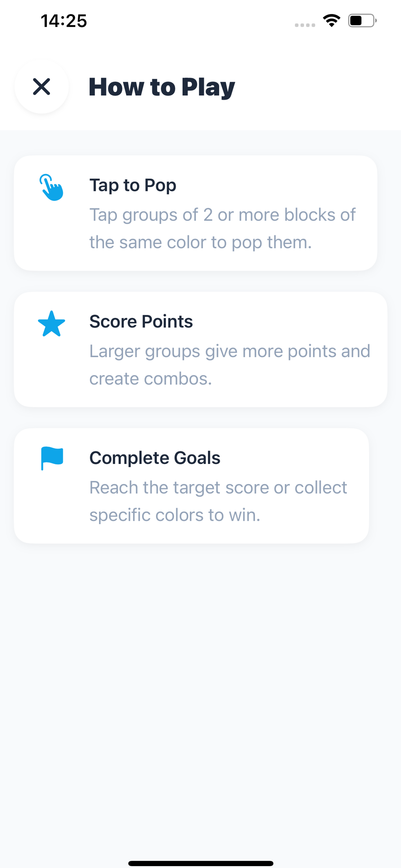The width and height of the screenshot is (401, 868).
Task: Select the Complete Goals title
Action: click(155, 458)
